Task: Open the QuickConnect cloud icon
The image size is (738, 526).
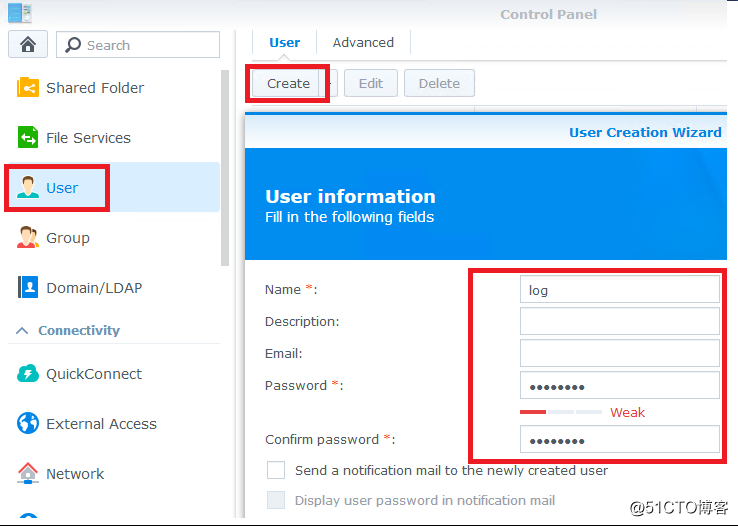Action: [28, 374]
